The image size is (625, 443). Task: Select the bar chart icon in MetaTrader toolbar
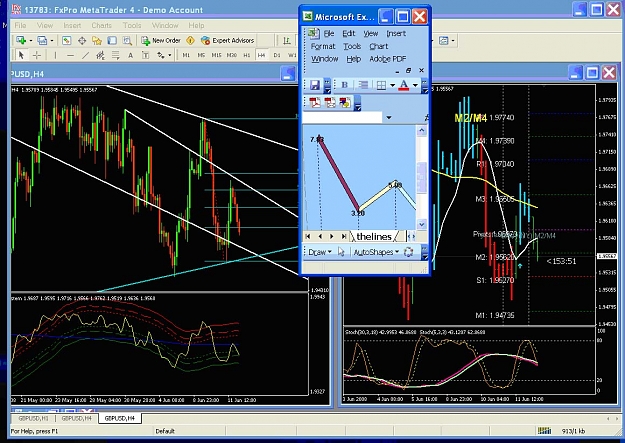pyautogui.click(x=287, y=40)
